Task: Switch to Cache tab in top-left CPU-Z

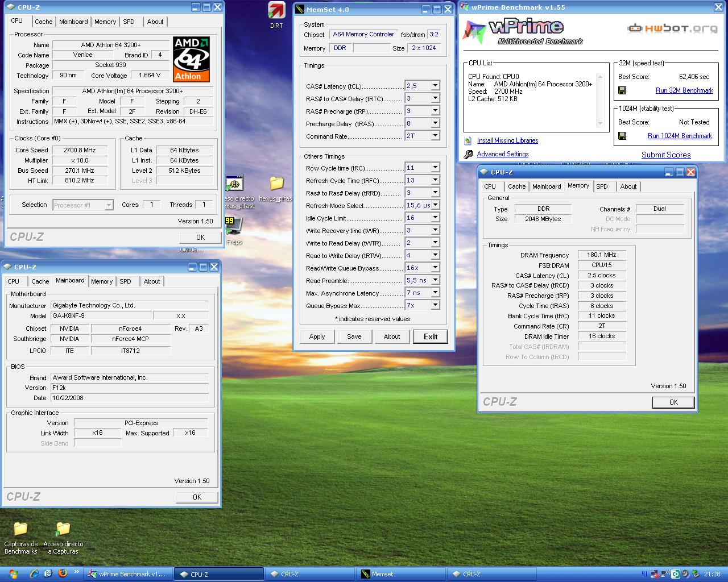Action: [43, 22]
